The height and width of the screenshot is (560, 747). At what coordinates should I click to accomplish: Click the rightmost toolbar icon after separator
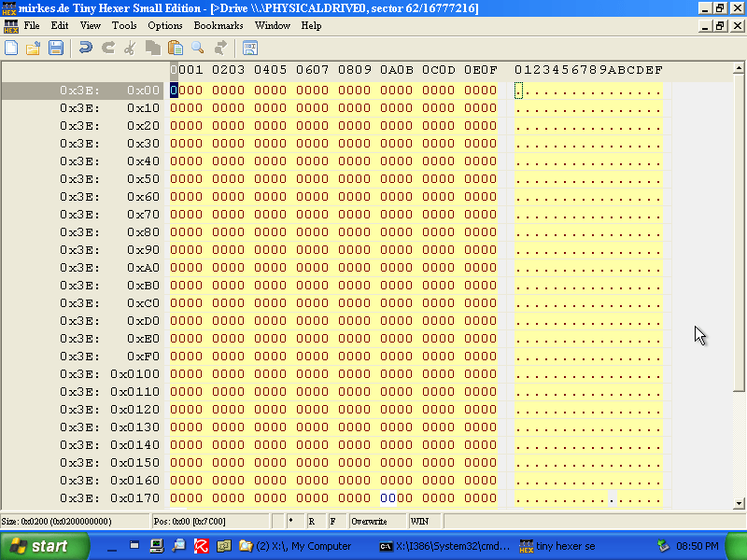[250, 48]
